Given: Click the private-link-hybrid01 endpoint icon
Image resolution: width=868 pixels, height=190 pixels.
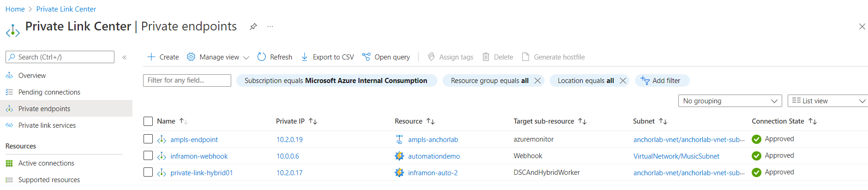Looking at the screenshot, I should 162,172.
